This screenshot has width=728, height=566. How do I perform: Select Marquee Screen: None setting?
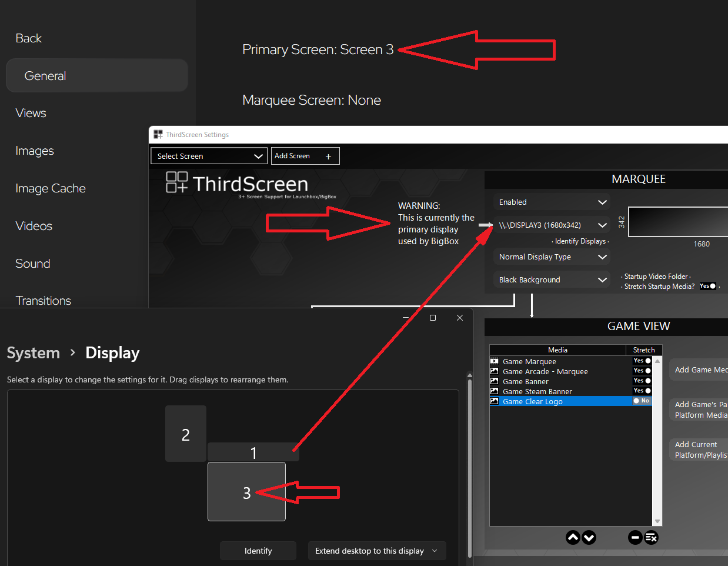coord(312,100)
